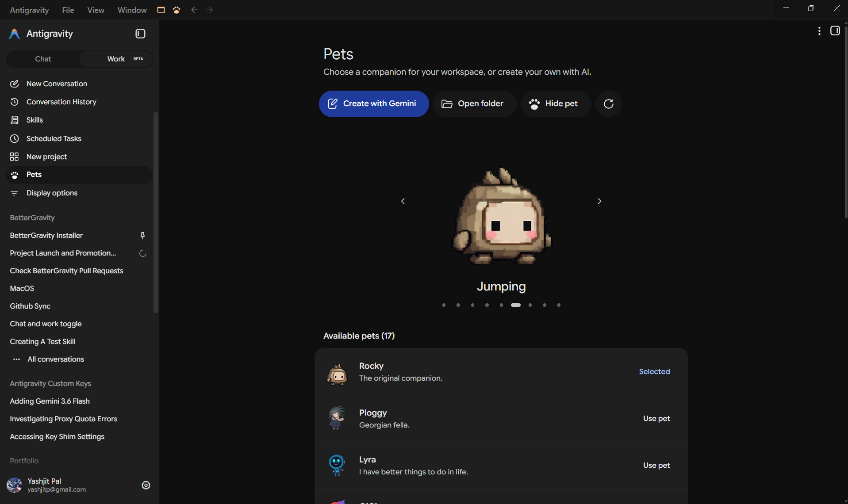Click the Ploggy pet thumbnail
This screenshot has width=848, height=504.
(337, 418)
